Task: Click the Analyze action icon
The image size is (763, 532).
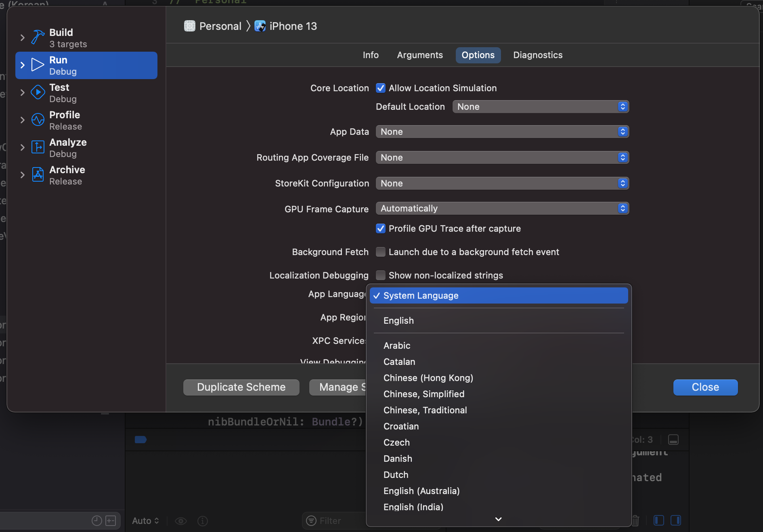Action: click(x=38, y=147)
